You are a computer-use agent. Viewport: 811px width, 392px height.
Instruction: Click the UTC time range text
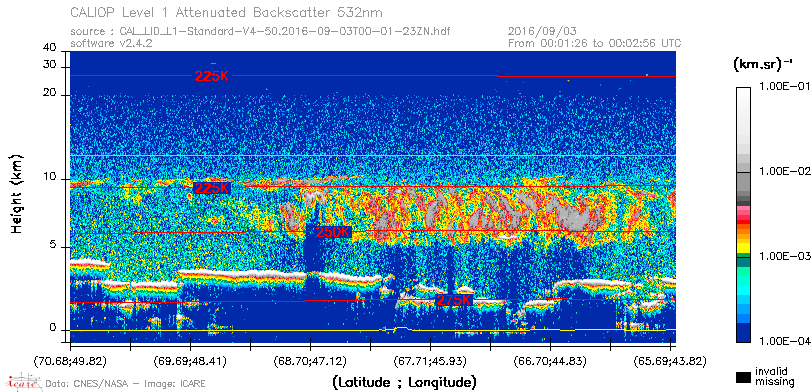point(595,43)
